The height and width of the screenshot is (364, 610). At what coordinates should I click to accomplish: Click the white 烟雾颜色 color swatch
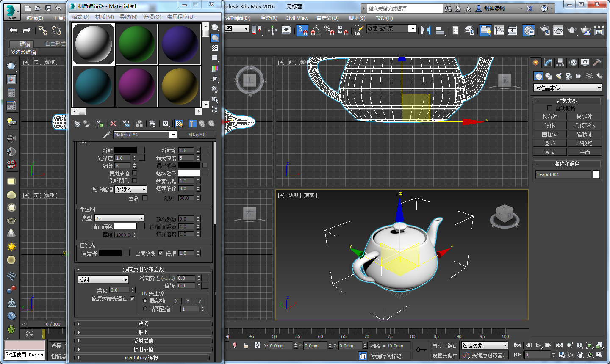point(189,173)
